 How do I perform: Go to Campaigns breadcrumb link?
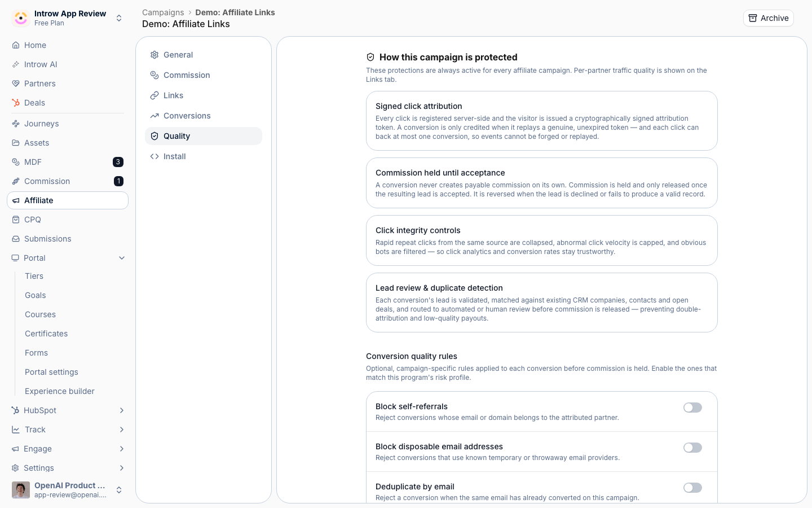[x=163, y=12]
